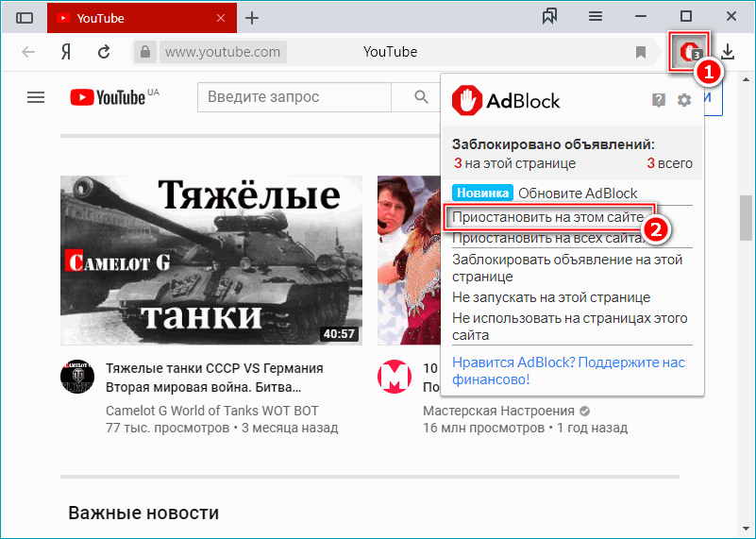Focus the Введите запрос search field
The image size is (756, 539).
pyautogui.click(x=294, y=97)
